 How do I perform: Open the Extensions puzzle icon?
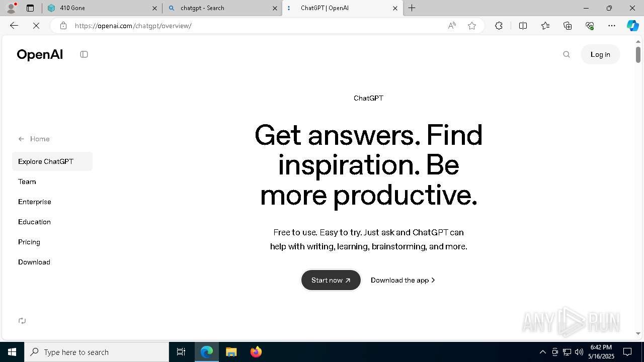(499, 26)
